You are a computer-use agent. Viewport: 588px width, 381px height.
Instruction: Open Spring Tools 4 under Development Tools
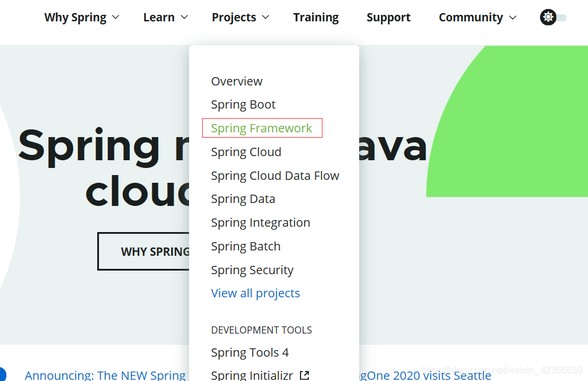(250, 353)
